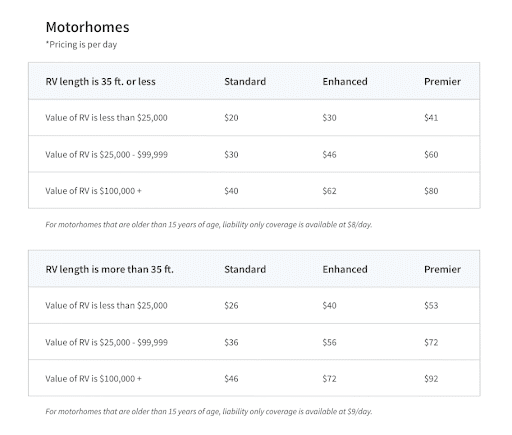
Task: Click the $56 Enhanced price cell
Action: point(329,342)
